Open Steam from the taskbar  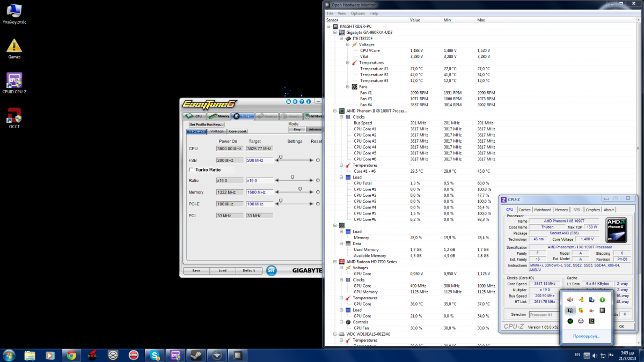pos(195,355)
